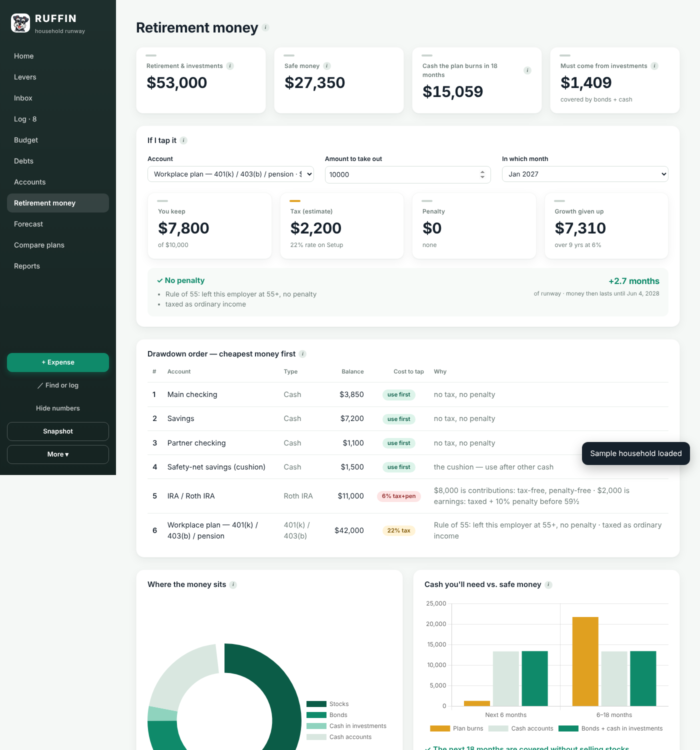The height and width of the screenshot is (750, 700).
Task: Open info icon on Cash the plan burns card
Action: (x=527, y=70)
